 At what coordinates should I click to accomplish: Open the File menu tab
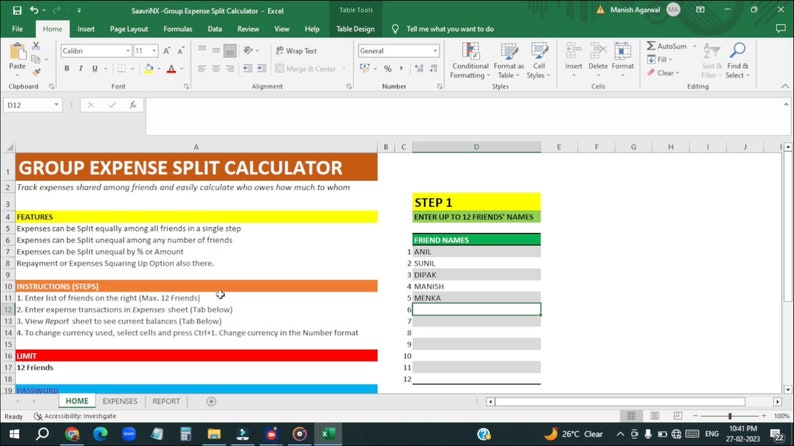(x=17, y=29)
